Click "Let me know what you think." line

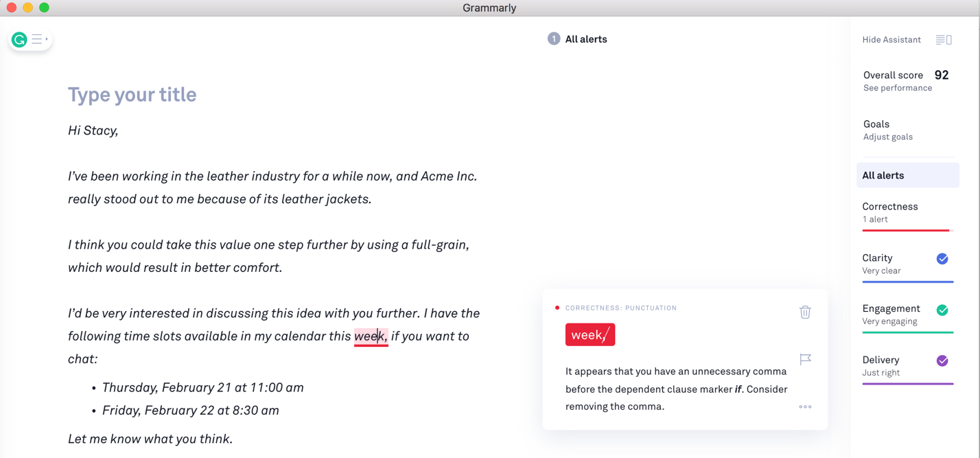[150, 439]
